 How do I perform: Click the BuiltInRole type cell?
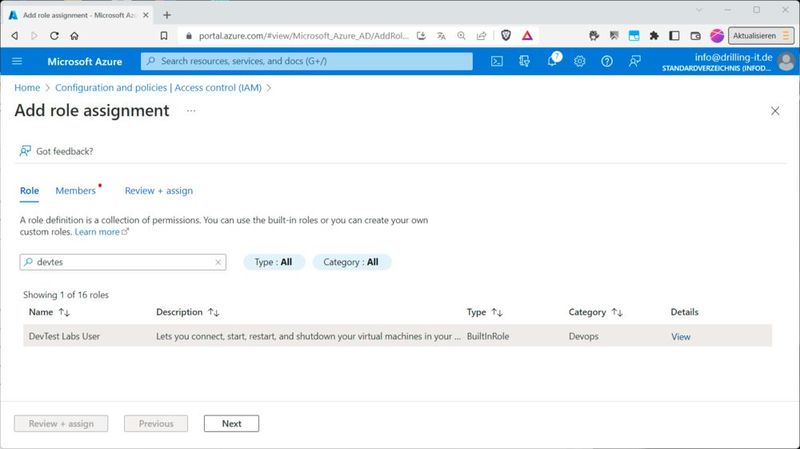click(488, 337)
